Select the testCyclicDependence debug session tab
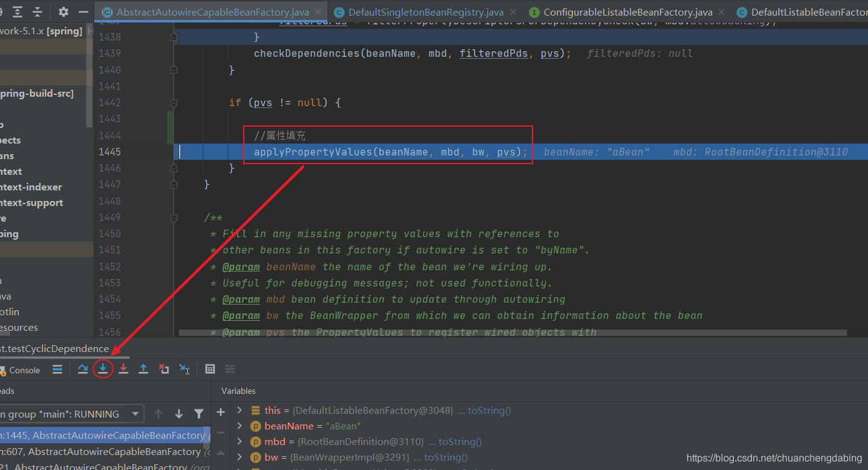This screenshot has width=868, height=470. (x=55, y=348)
